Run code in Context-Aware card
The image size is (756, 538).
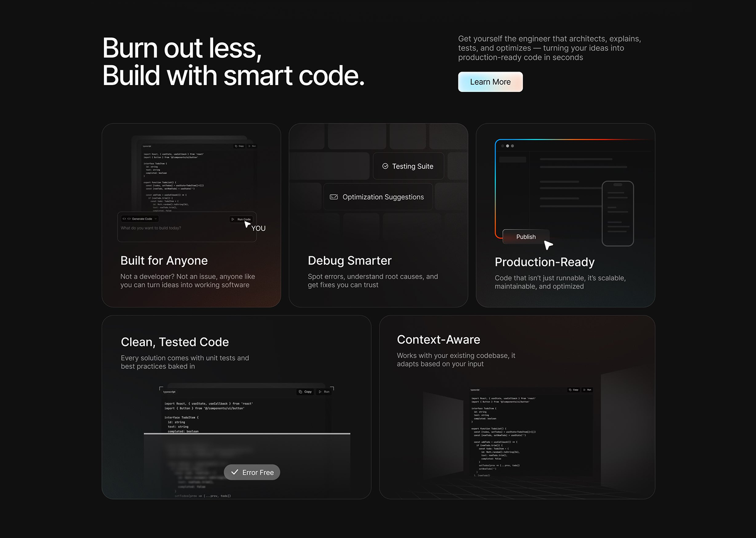(587, 390)
